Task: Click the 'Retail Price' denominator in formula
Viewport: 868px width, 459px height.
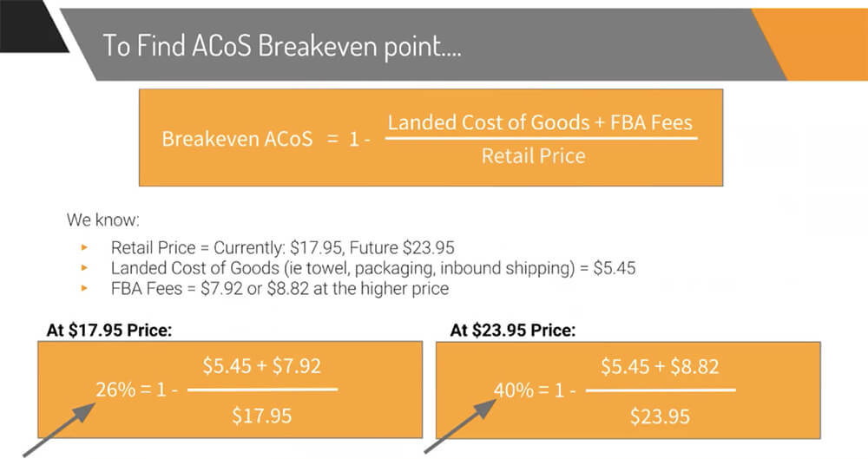Action: [x=533, y=157]
